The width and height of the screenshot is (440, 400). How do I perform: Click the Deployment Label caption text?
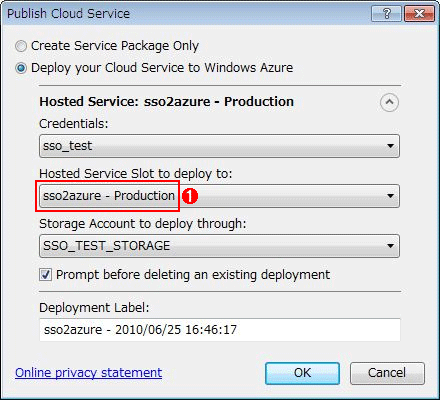coord(94,307)
